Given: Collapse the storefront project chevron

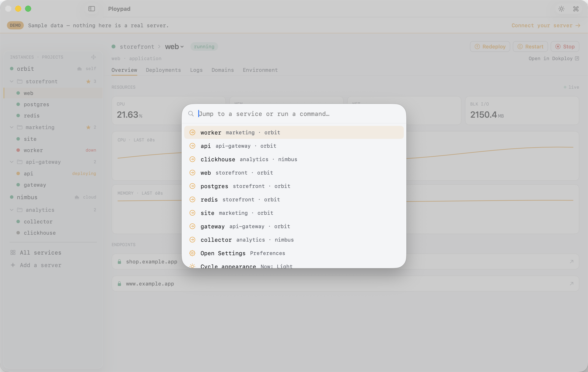Looking at the screenshot, I should pyautogui.click(x=11, y=81).
